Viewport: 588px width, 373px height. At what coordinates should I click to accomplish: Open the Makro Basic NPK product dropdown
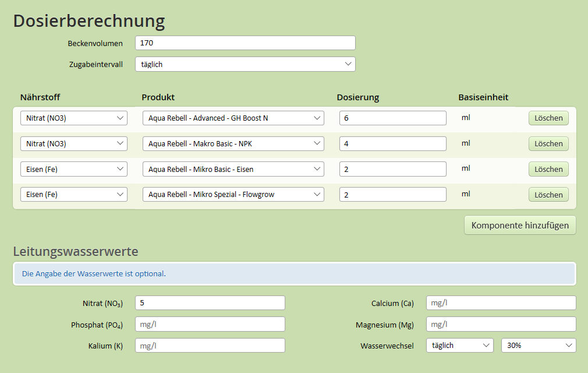click(233, 144)
